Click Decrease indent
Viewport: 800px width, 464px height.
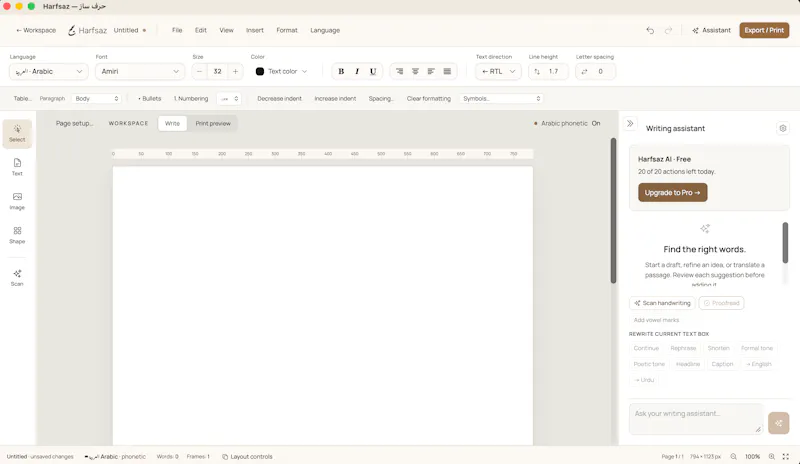279,99
